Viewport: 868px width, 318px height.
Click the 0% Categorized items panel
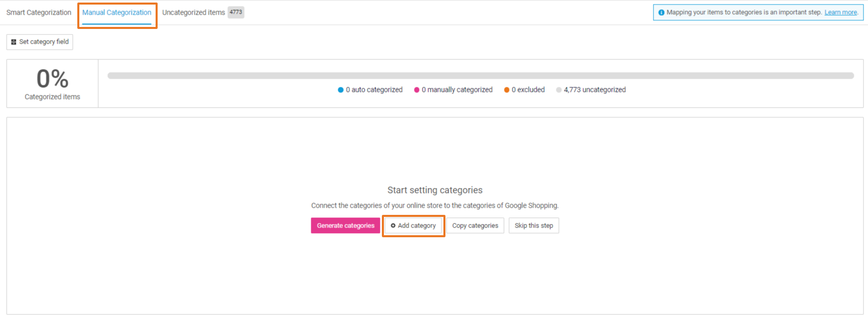coord(52,84)
